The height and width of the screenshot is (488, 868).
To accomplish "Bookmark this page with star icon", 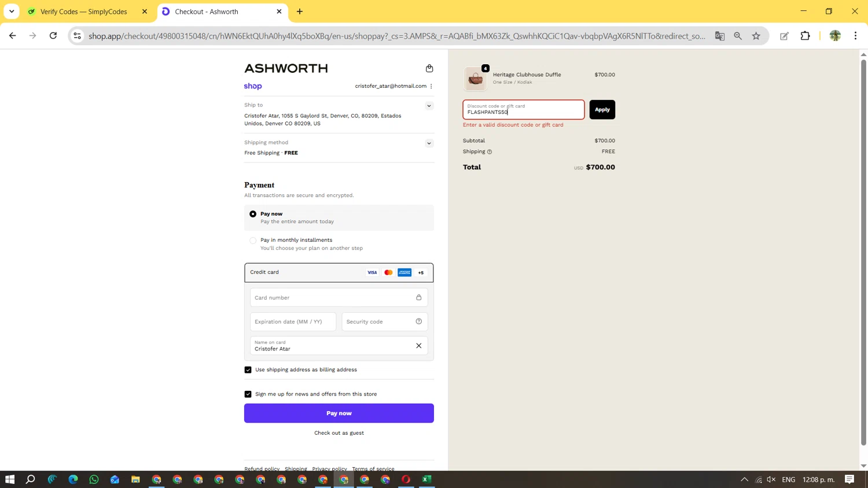I will (x=756, y=36).
